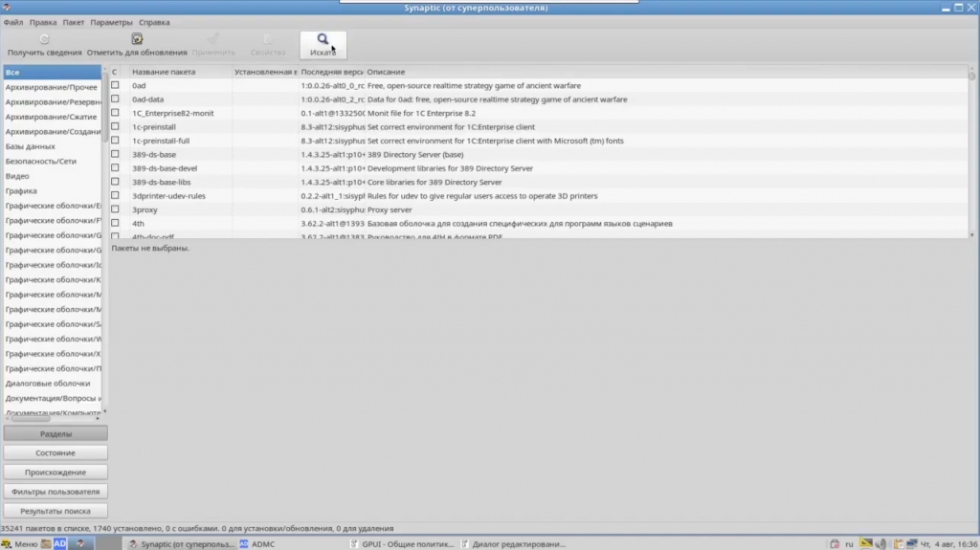Click the disabled Применить toolbar button
The width and height of the screenshot is (980, 550).
[x=213, y=45]
